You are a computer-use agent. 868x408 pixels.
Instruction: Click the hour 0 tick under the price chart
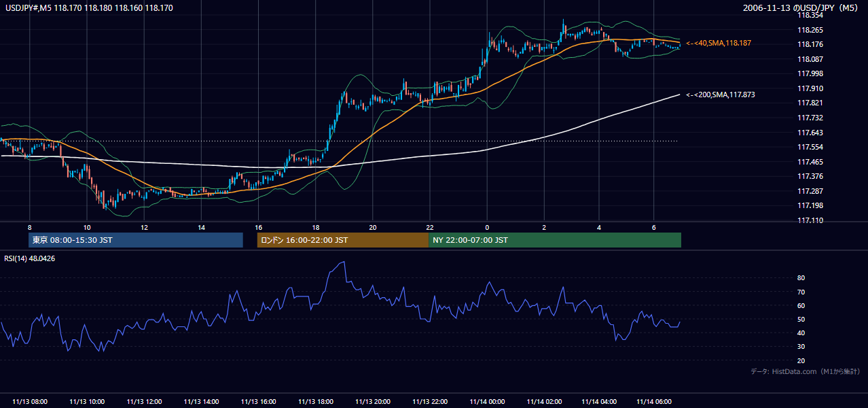pos(487,226)
